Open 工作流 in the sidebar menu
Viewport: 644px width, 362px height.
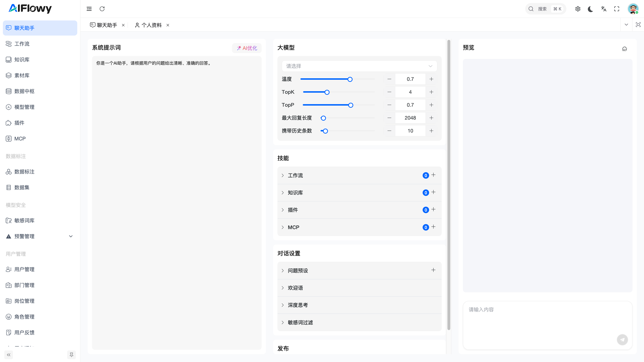[x=22, y=44]
